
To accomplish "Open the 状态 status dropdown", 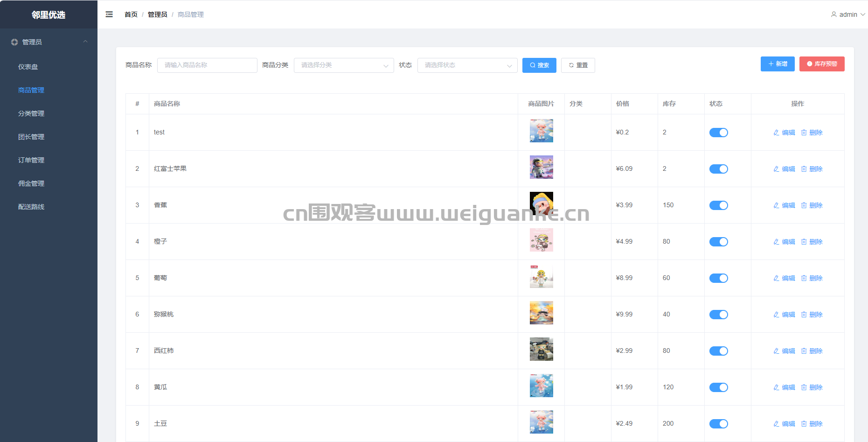I will coord(467,65).
